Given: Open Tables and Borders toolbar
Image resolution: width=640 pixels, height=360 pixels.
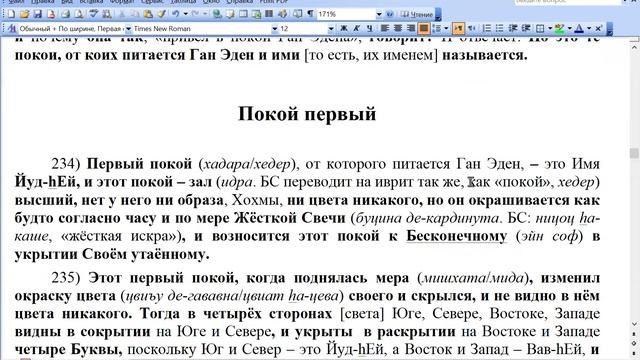Looking at the screenshot, I should [x=231, y=14].
